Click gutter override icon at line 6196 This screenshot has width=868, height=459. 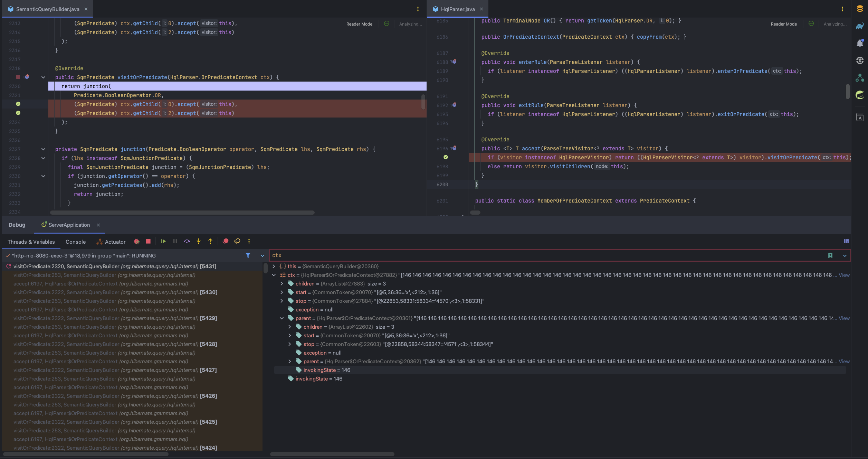(454, 148)
